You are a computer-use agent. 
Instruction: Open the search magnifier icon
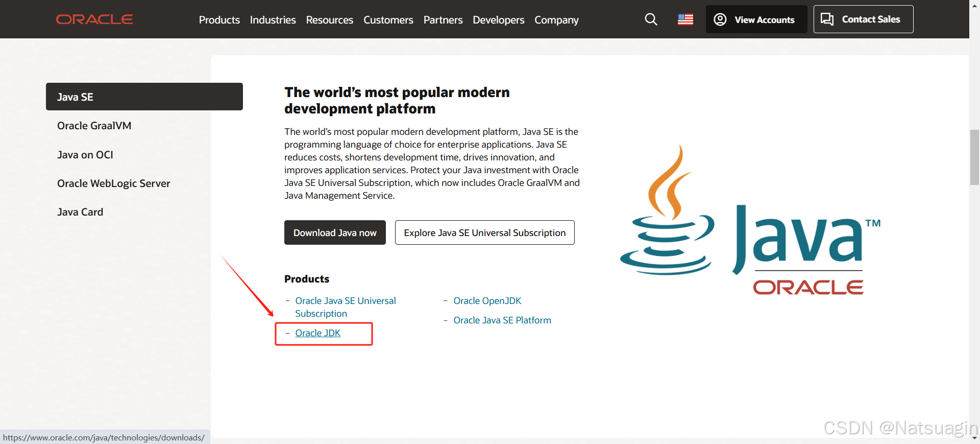coord(651,19)
